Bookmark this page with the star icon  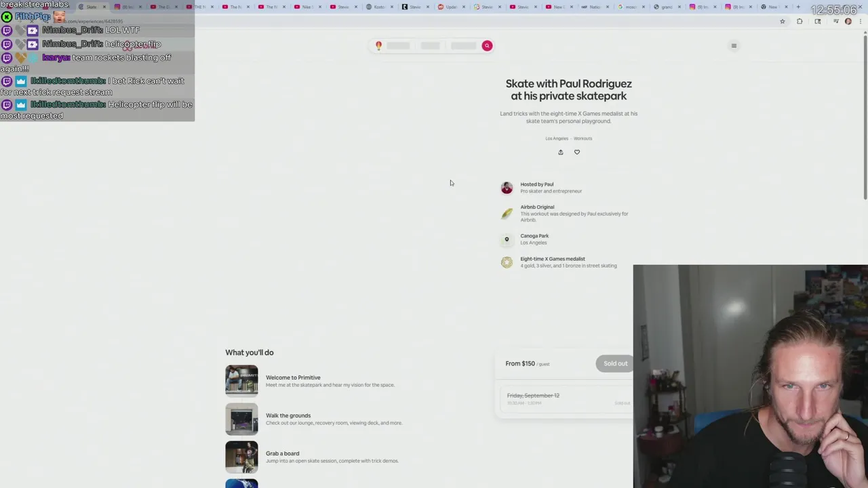[782, 22]
